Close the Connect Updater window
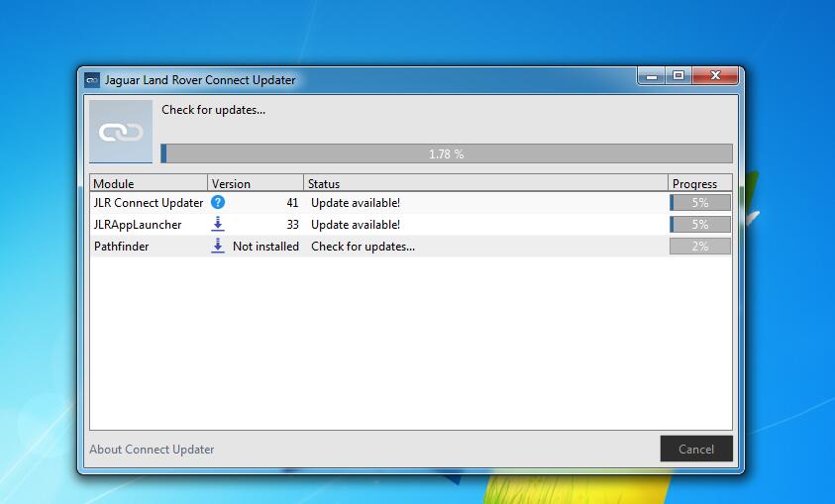 click(715, 75)
